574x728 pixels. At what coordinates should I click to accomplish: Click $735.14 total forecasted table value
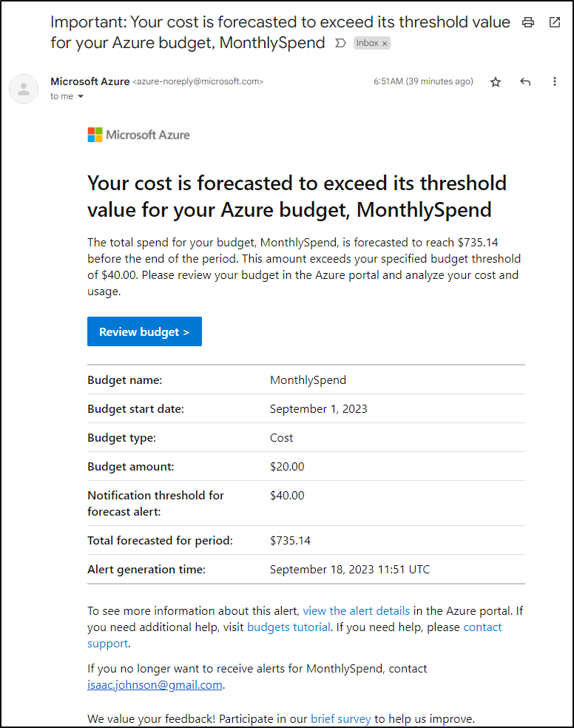(x=290, y=540)
